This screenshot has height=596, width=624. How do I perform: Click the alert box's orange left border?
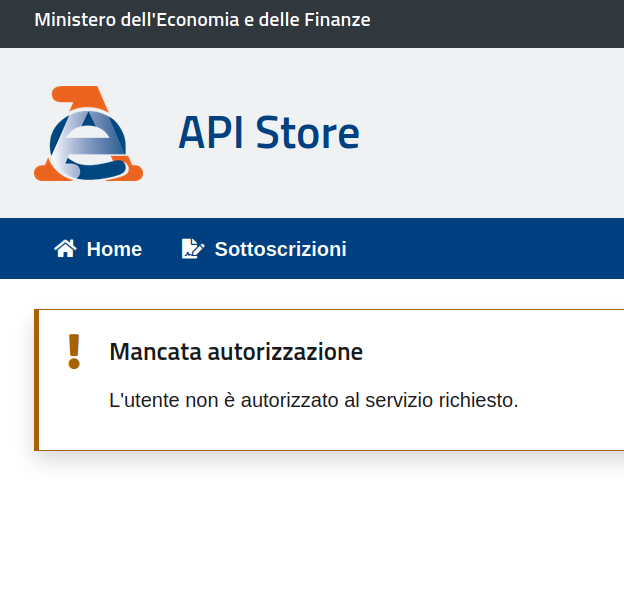click(x=36, y=380)
